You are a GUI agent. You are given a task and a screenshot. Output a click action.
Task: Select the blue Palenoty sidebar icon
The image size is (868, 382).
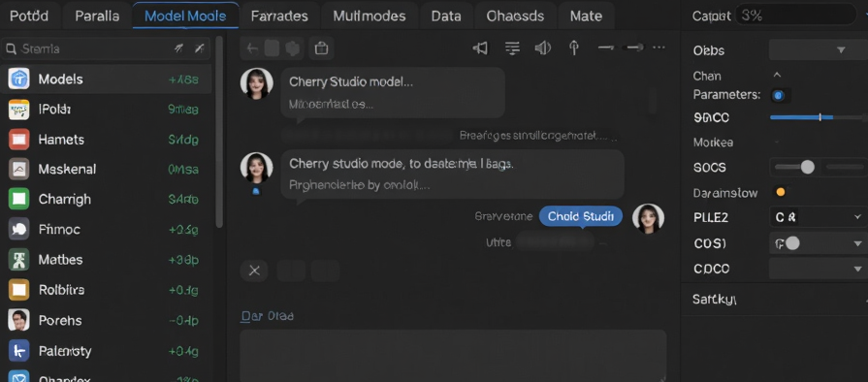tap(18, 350)
